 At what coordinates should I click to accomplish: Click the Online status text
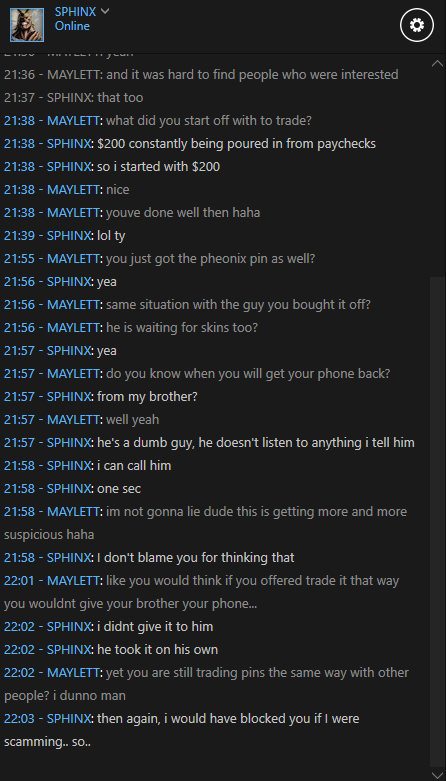click(x=72, y=26)
